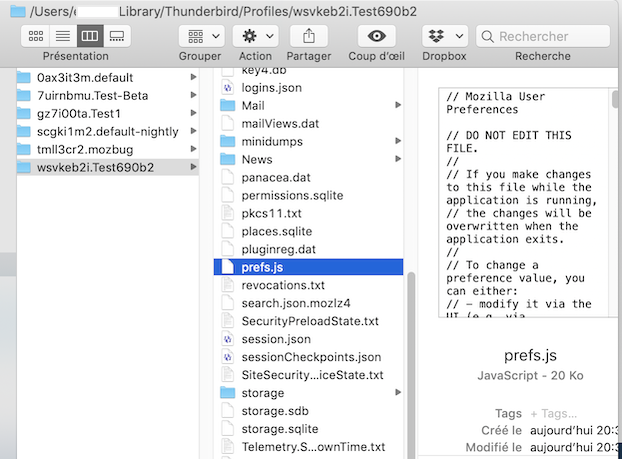
Task: Expand arrow next to 0ax3it3m.default
Action: pyautogui.click(x=193, y=77)
